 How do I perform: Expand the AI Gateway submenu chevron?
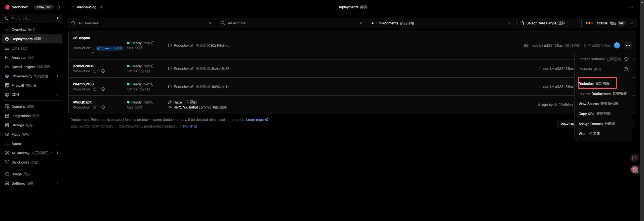(x=58, y=153)
